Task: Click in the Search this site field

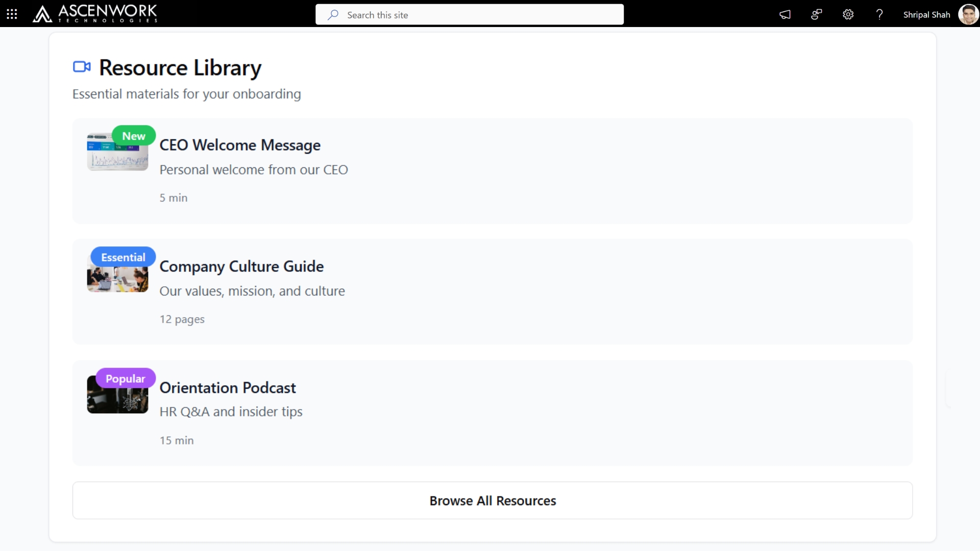Action: pos(480,15)
